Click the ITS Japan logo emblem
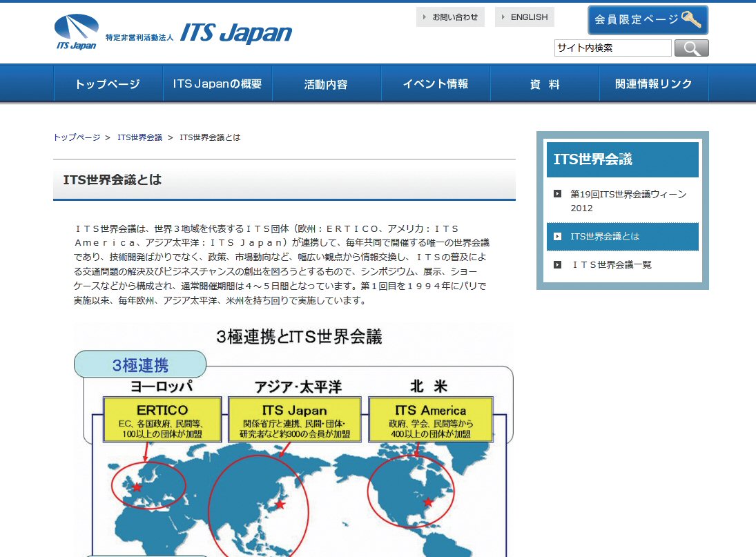 pos(77,31)
